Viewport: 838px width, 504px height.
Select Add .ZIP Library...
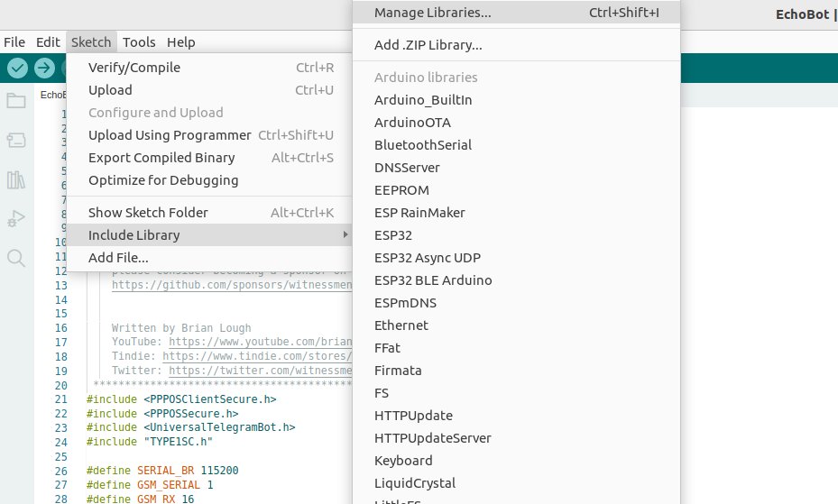(x=516, y=45)
